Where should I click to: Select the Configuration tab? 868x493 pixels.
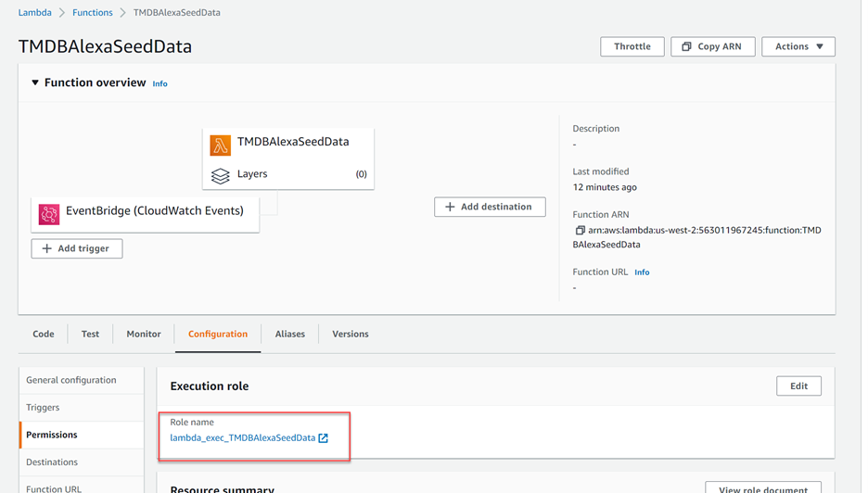click(218, 335)
